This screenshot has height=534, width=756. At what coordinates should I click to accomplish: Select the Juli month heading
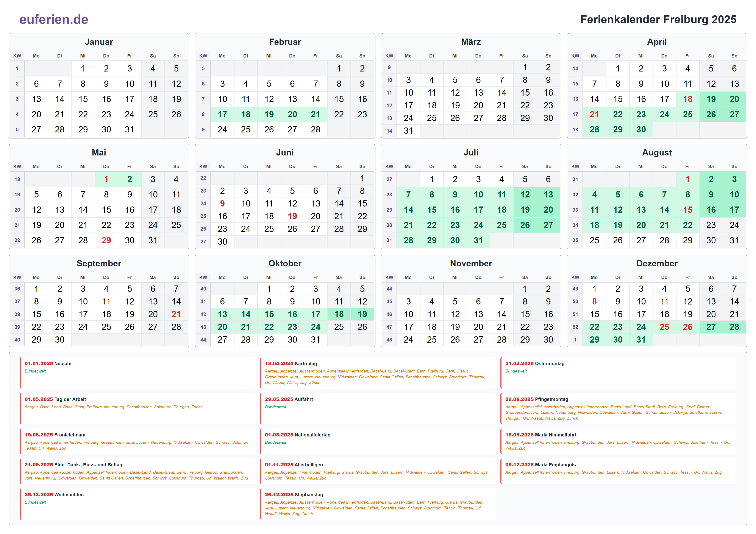pyautogui.click(x=471, y=152)
